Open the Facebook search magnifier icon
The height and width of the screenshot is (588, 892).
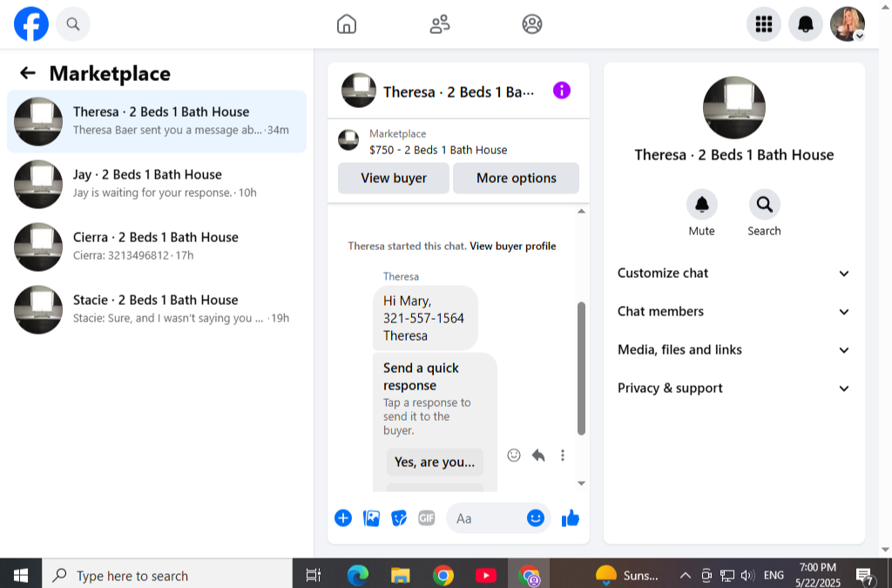73,24
